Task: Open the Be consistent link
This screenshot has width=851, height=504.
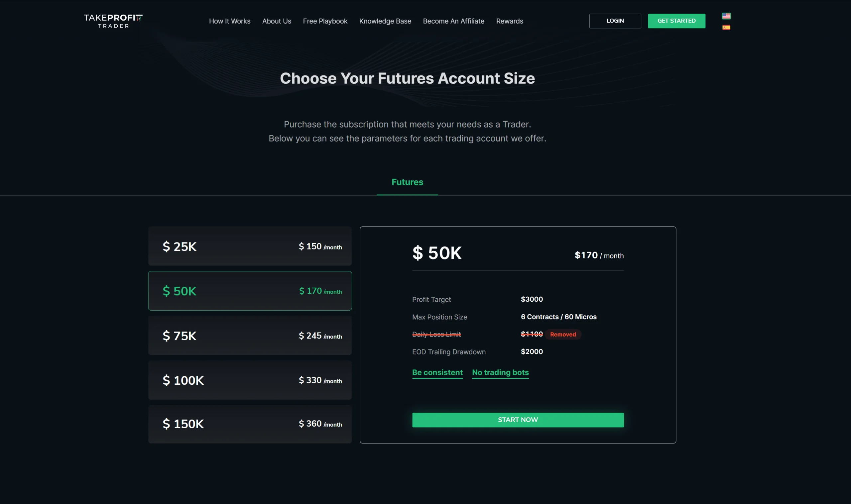Action: pos(437,372)
